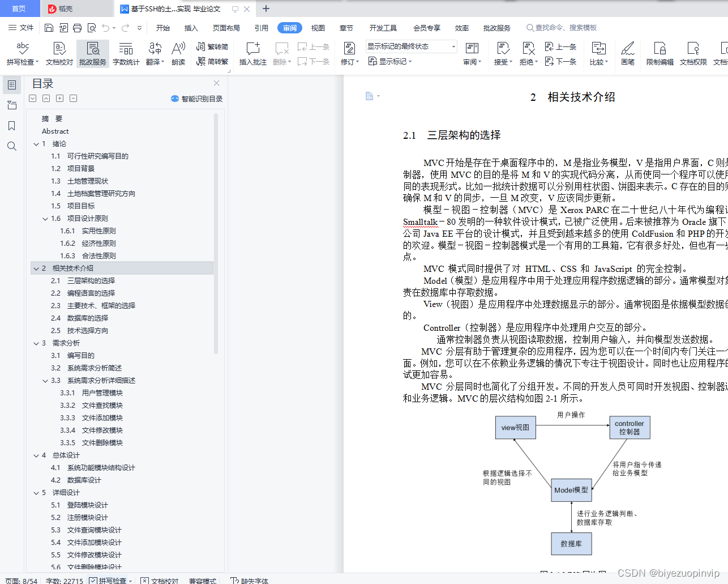This screenshot has height=584, width=728.
Task: Collapse the 1.6 项目设计原则 node
Action: (x=45, y=219)
